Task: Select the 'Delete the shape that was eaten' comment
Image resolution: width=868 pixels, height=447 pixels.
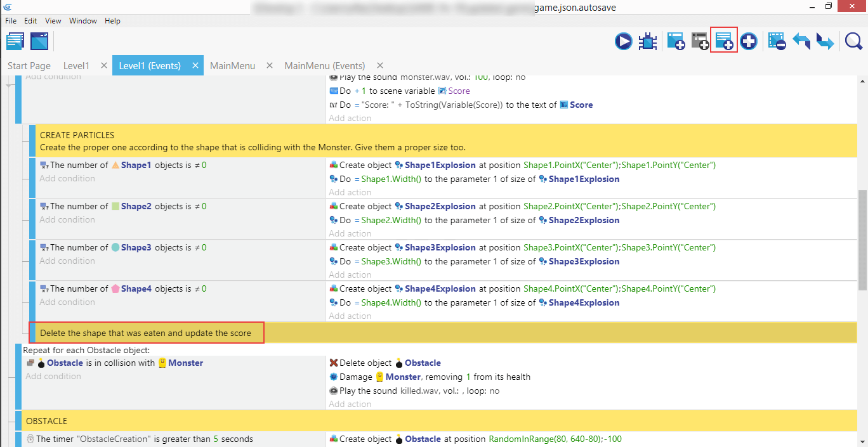Action: point(146,333)
